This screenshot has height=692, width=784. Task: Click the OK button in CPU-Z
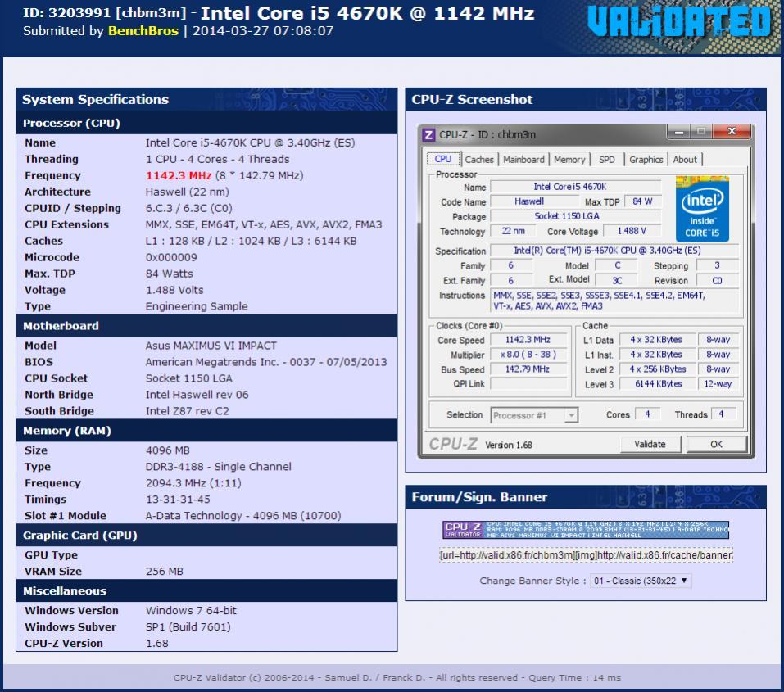pyautogui.click(x=717, y=444)
